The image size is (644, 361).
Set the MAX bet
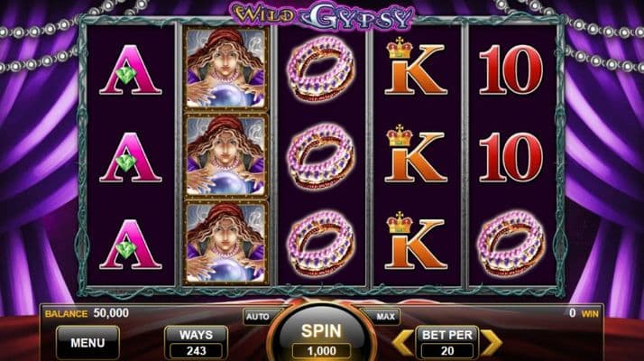tap(385, 317)
